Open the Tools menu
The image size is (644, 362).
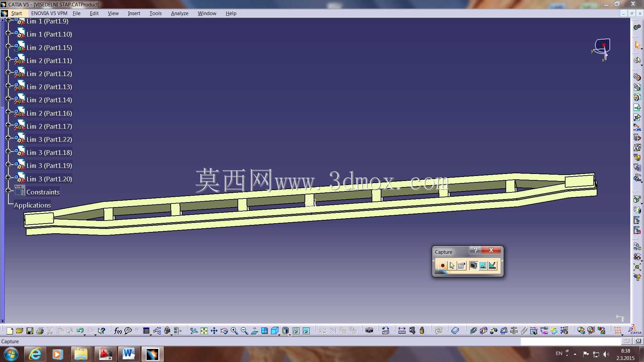click(155, 13)
